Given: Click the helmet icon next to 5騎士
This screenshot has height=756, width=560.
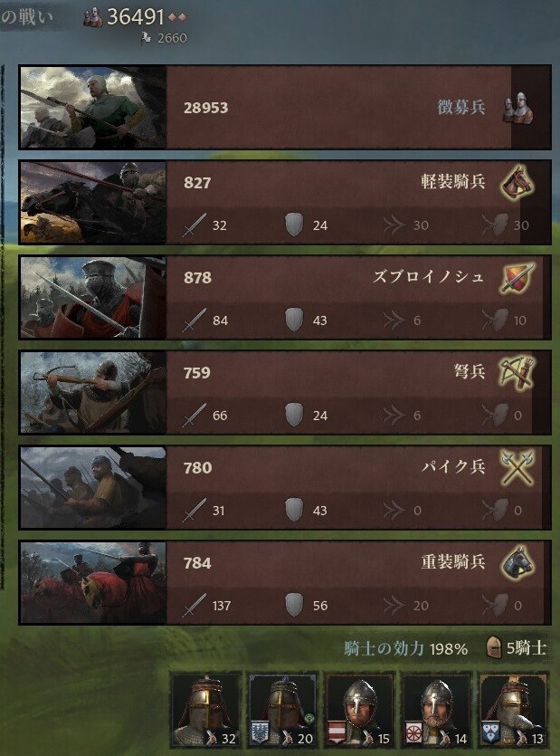Looking at the screenshot, I should (x=493, y=647).
